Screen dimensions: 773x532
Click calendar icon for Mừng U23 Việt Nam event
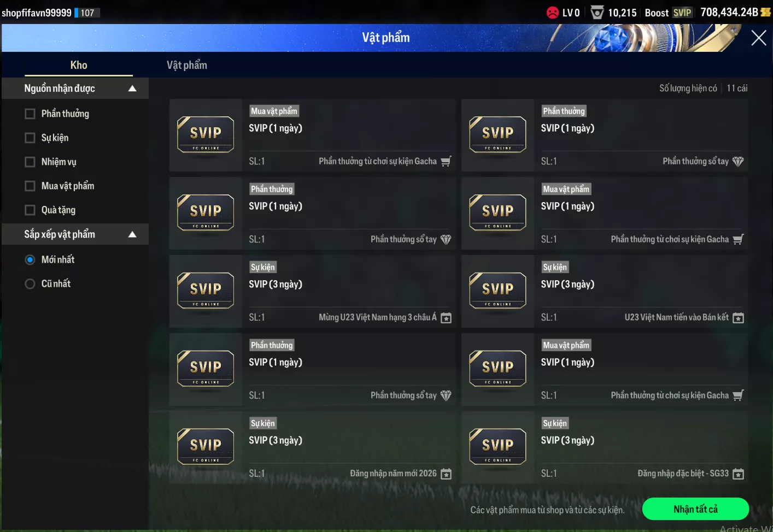coord(446,317)
